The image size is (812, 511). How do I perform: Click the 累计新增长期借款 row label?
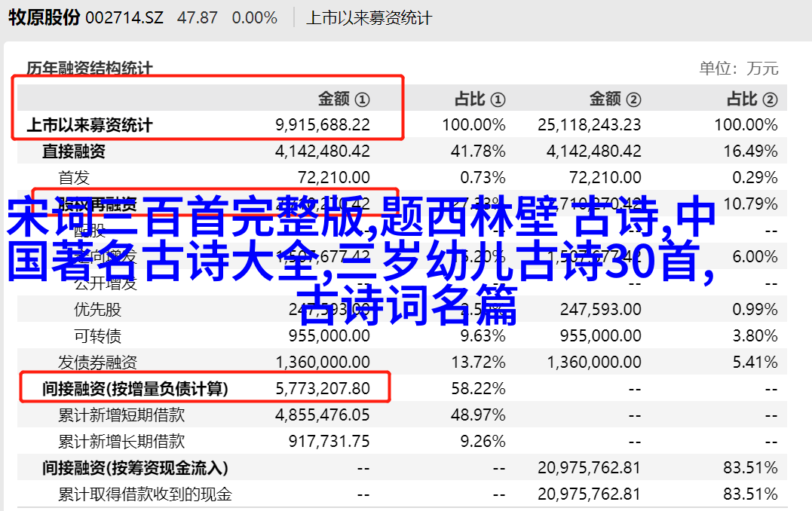click(x=121, y=442)
